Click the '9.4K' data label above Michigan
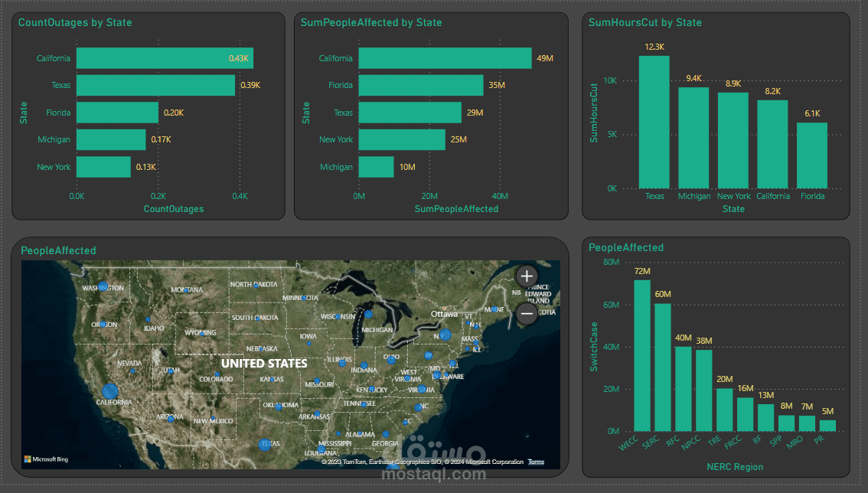 point(693,79)
